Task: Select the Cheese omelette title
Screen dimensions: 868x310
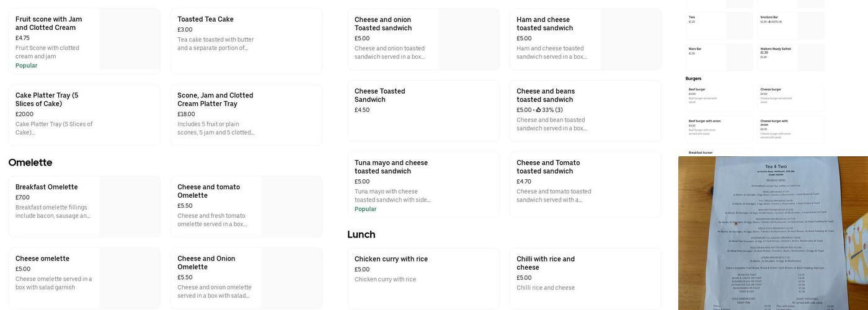Action: 42,259
